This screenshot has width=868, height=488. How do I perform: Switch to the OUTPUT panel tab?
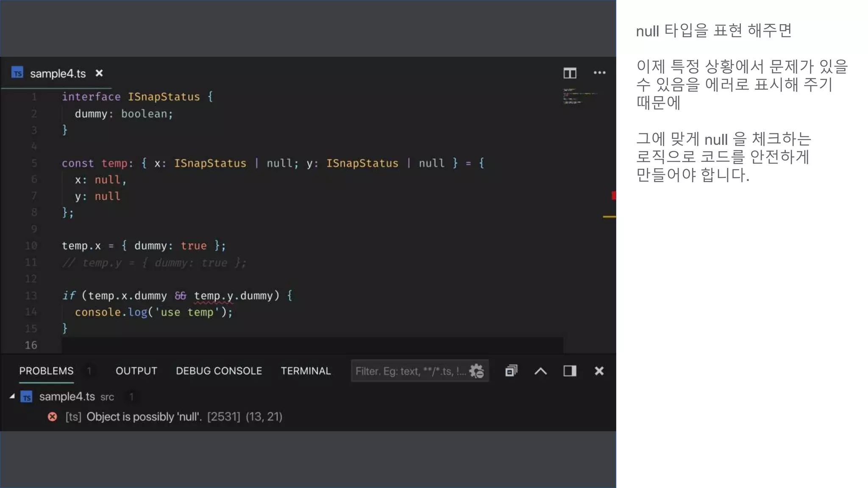click(x=136, y=371)
